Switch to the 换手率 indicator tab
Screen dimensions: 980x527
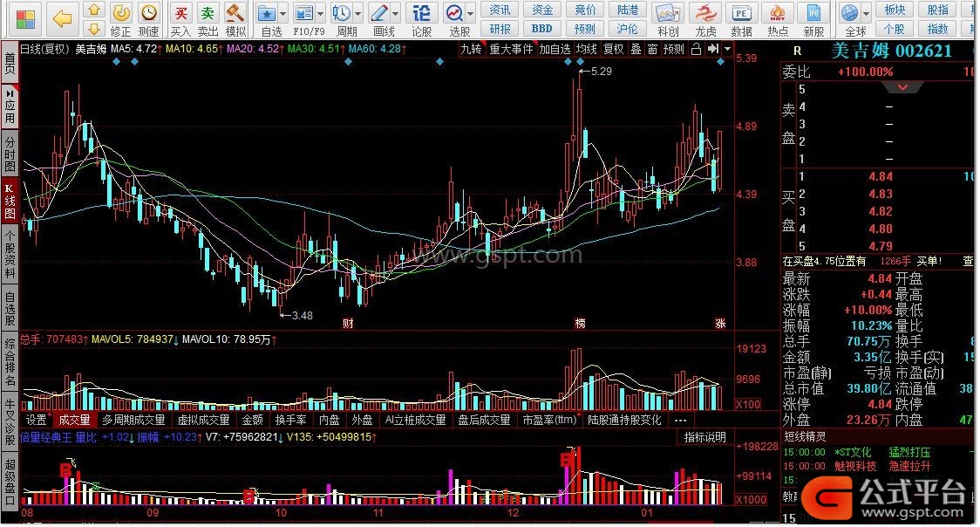290,420
